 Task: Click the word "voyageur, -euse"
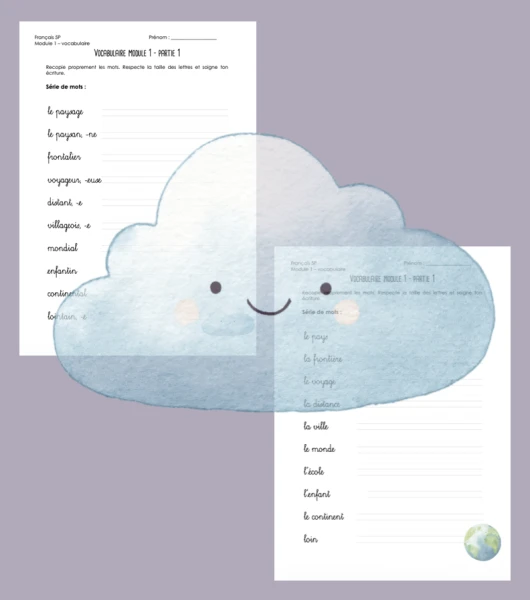click(x=74, y=180)
